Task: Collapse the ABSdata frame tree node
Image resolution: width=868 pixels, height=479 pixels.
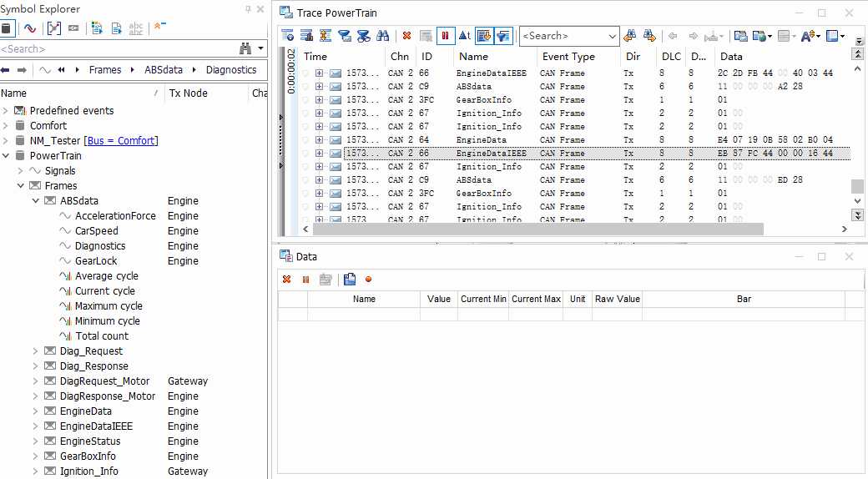Action: pyautogui.click(x=35, y=201)
